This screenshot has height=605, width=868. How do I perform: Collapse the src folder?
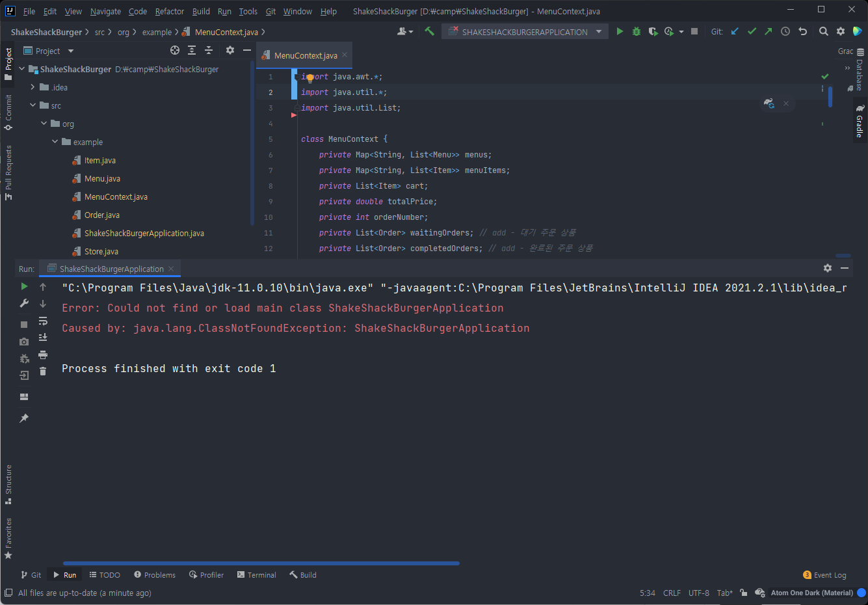pyautogui.click(x=33, y=105)
